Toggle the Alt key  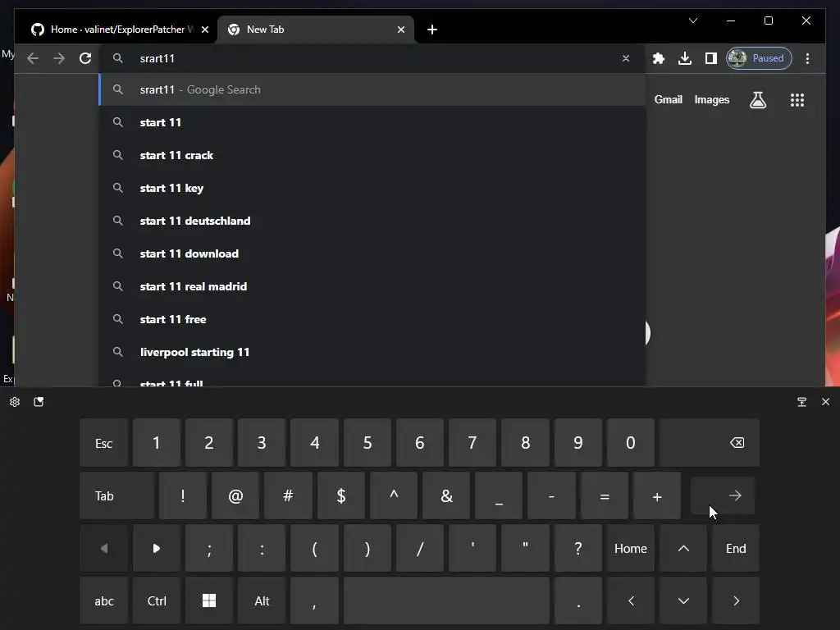point(262,601)
